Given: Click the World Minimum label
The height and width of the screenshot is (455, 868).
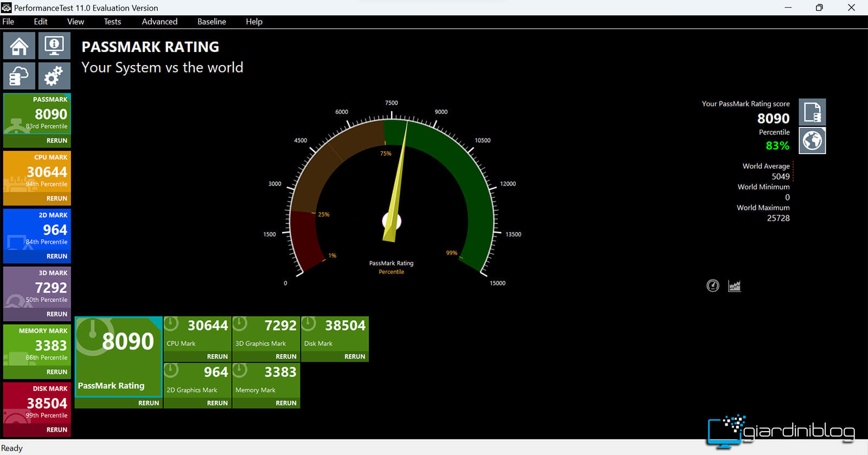Looking at the screenshot, I should click(x=763, y=187).
